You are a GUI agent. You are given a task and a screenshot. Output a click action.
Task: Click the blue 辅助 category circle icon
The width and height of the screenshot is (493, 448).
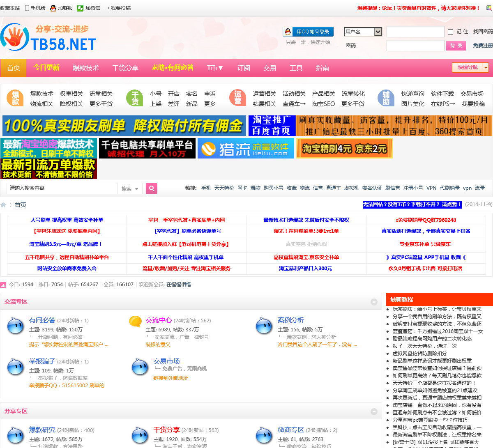(x=386, y=99)
